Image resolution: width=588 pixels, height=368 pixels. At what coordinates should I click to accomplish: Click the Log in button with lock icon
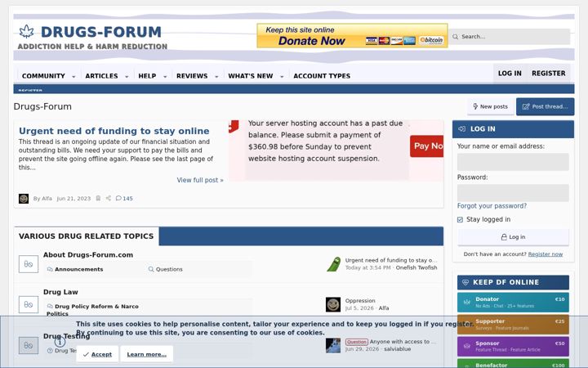[x=513, y=237]
